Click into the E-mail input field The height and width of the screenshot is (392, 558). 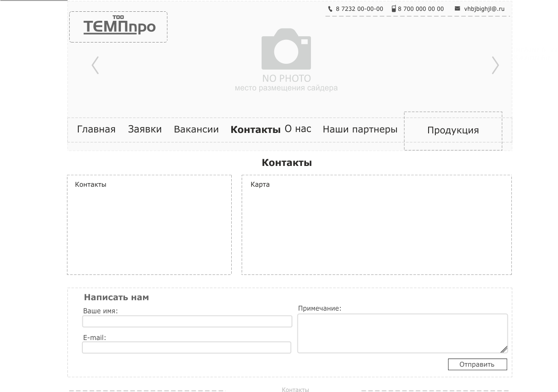pyautogui.click(x=186, y=347)
